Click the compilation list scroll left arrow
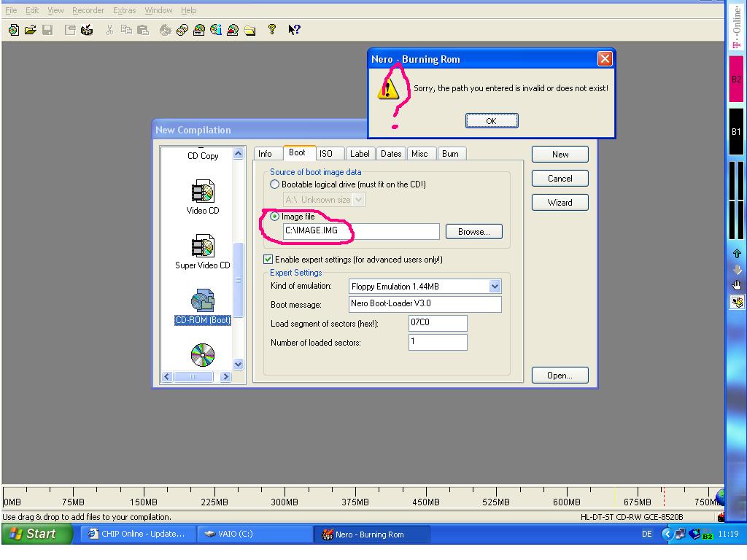 click(167, 377)
